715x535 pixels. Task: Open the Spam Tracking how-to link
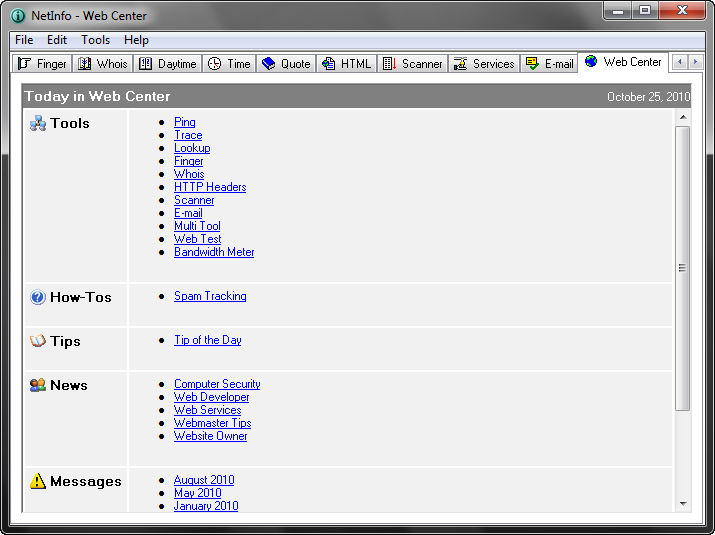pos(210,296)
